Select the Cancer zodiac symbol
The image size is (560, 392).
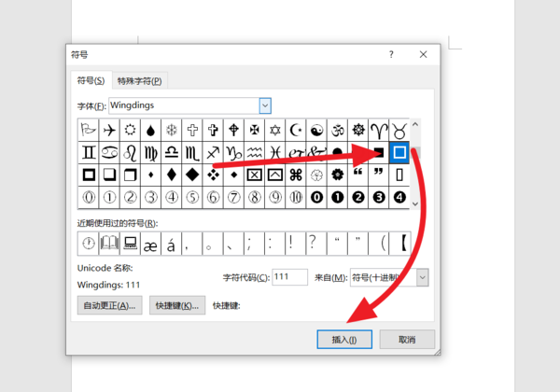coord(109,153)
